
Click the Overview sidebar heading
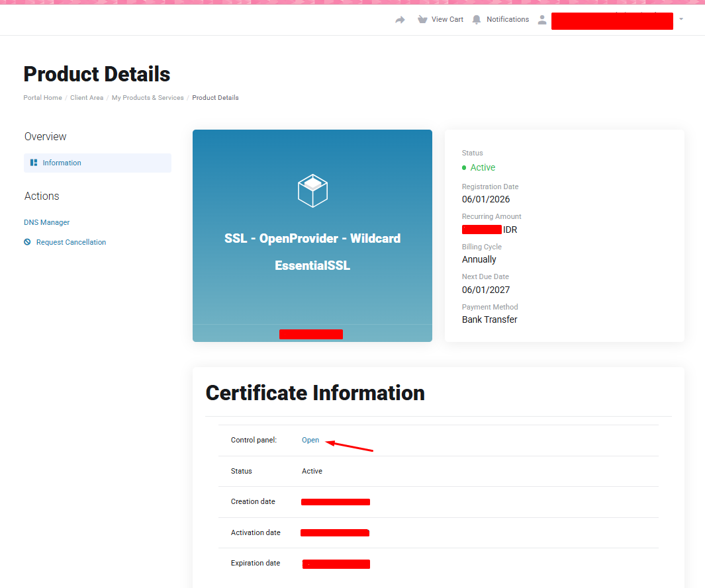click(45, 136)
